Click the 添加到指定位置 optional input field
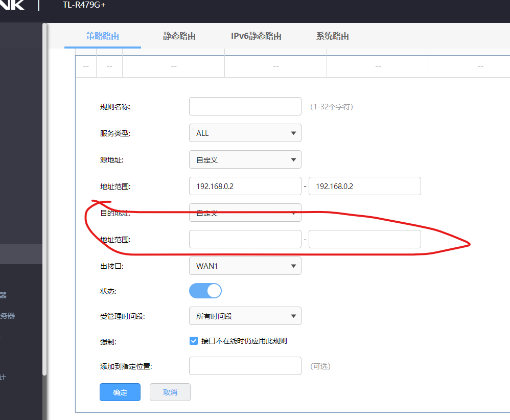Screen dimensions: 510x420 245,366
